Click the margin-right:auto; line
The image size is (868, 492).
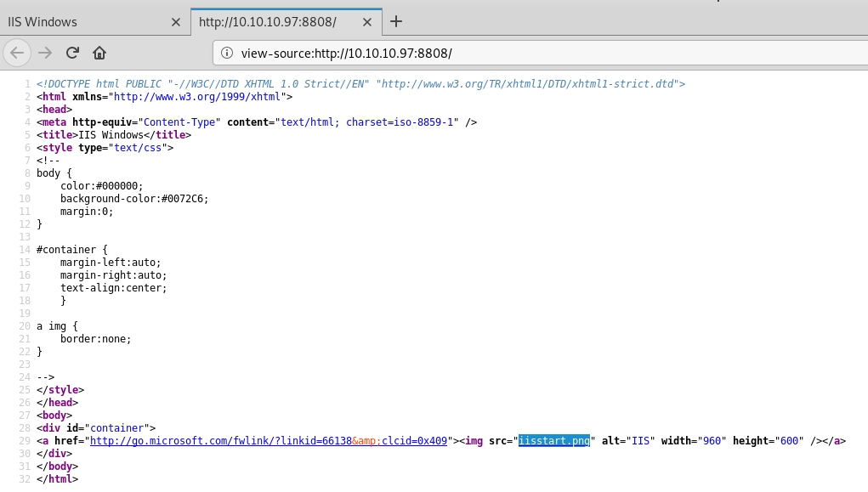click(x=113, y=275)
